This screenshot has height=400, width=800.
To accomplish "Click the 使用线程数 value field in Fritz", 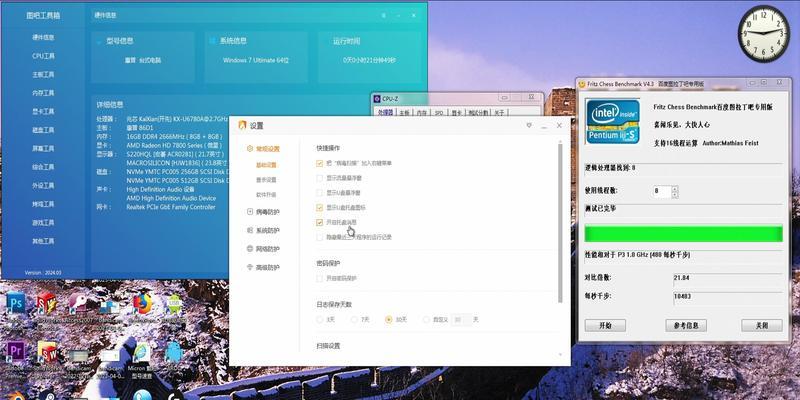I will 662,192.
